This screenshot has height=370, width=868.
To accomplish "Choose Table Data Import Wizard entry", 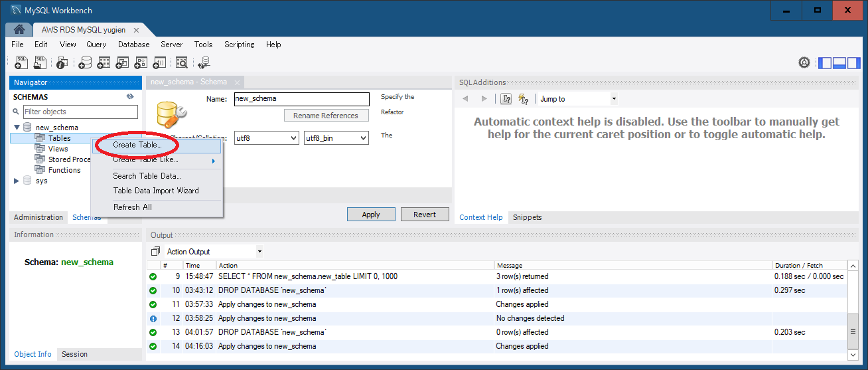I will click(x=156, y=191).
